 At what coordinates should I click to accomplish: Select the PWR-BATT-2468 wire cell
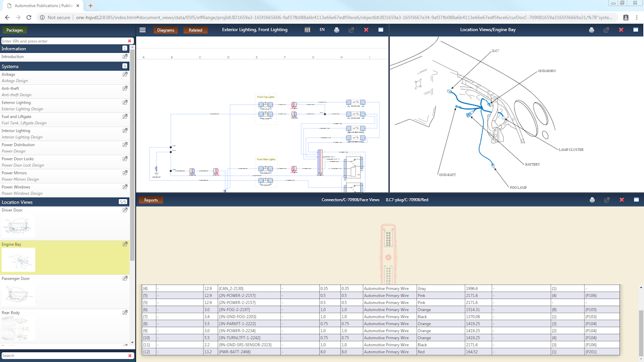click(x=249, y=352)
